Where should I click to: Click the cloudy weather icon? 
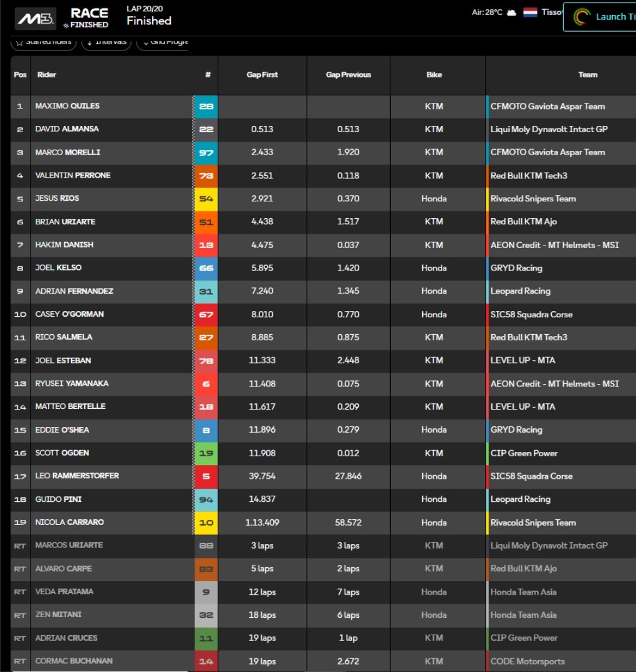511,12
